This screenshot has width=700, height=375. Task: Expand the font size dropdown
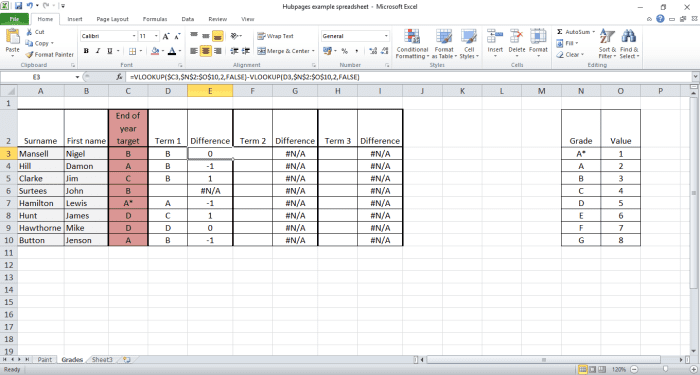click(x=156, y=36)
